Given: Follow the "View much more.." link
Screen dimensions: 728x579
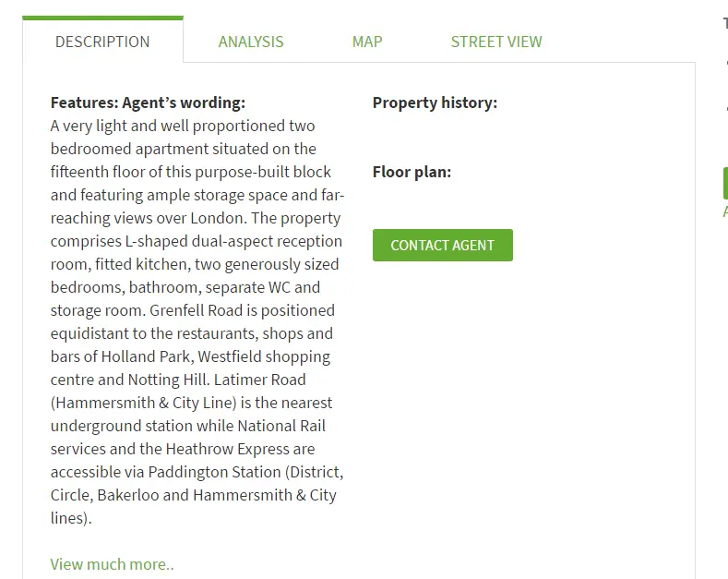Looking at the screenshot, I should [112, 564].
